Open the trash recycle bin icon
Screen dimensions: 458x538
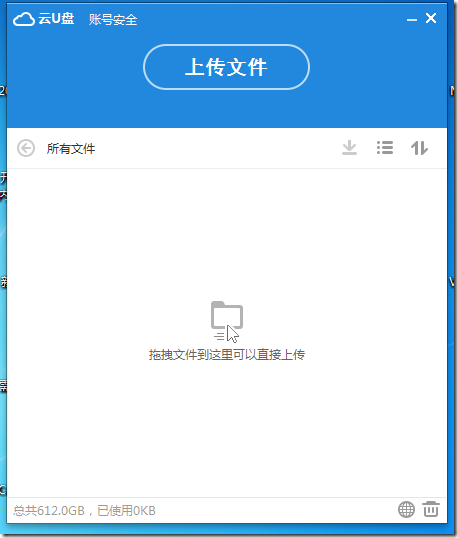click(431, 509)
